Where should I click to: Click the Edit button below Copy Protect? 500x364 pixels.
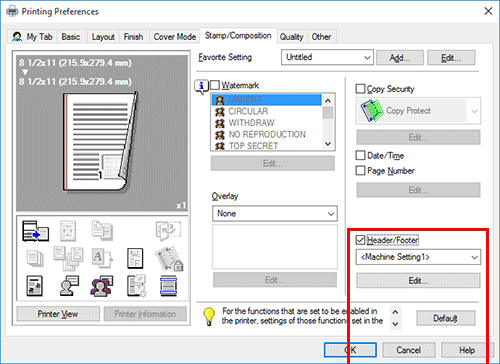pos(418,137)
